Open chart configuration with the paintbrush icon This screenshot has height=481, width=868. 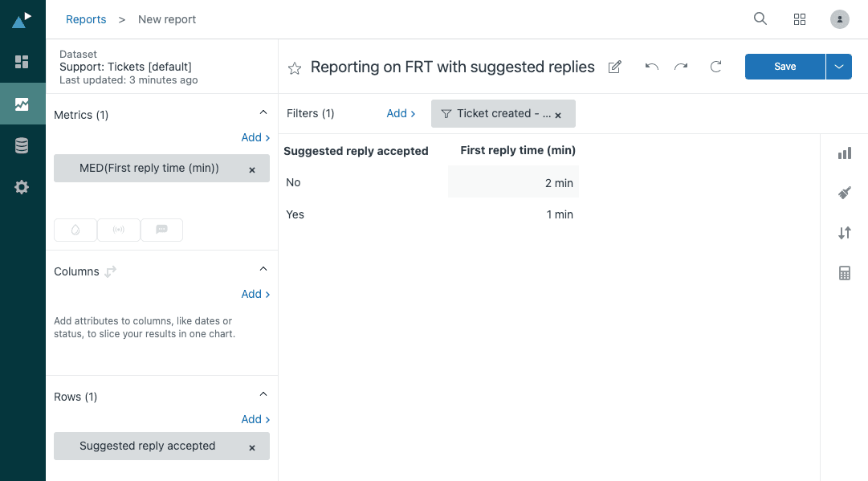(x=844, y=193)
